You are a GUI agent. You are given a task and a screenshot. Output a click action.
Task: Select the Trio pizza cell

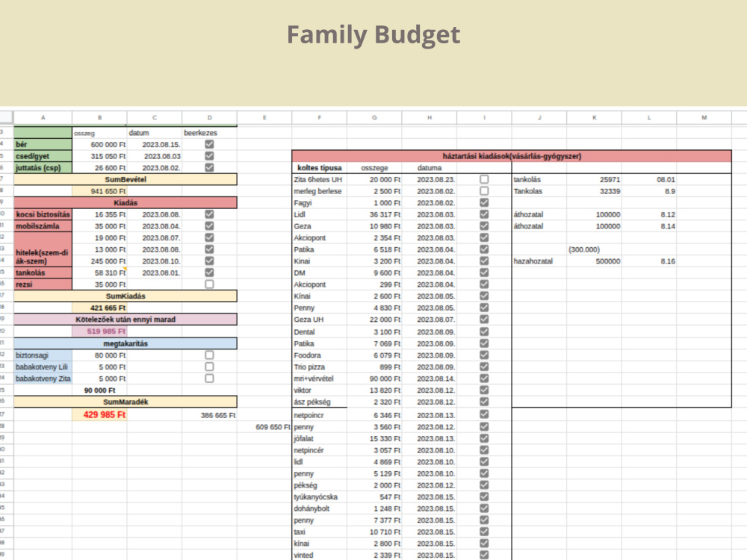[319, 367]
